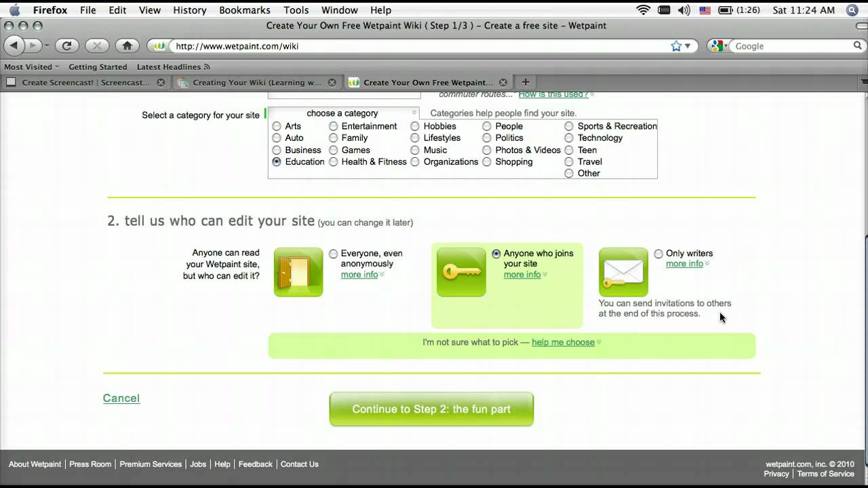Open the Getting Started bookmark

click(x=98, y=67)
